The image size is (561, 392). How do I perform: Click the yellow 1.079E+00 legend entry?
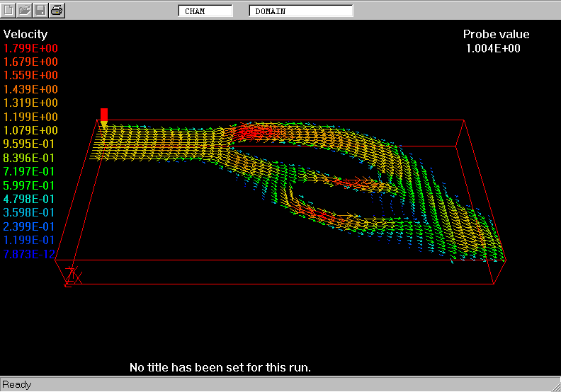[30, 130]
